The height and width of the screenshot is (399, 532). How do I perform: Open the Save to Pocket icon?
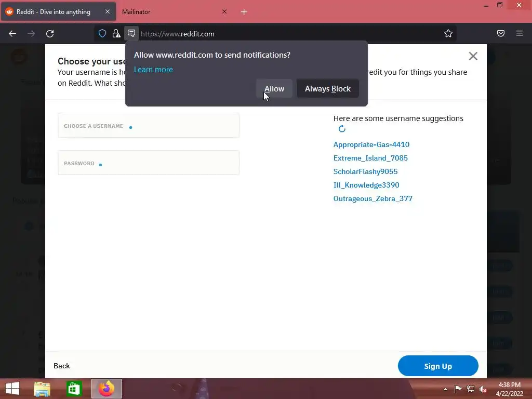tap(501, 33)
